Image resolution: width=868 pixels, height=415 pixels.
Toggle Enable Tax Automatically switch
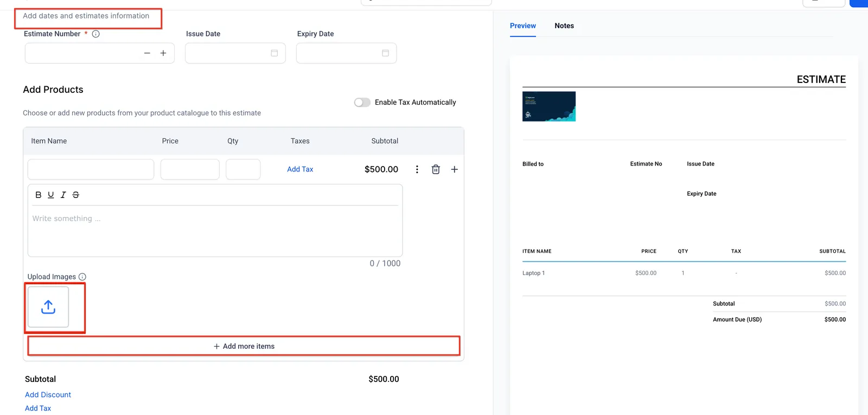pos(362,103)
